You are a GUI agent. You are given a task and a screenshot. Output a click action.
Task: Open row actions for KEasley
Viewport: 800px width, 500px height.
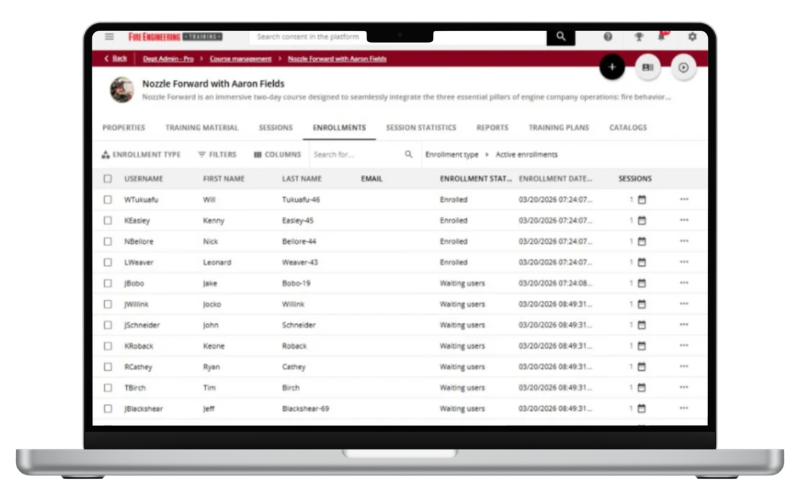tap(684, 220)
